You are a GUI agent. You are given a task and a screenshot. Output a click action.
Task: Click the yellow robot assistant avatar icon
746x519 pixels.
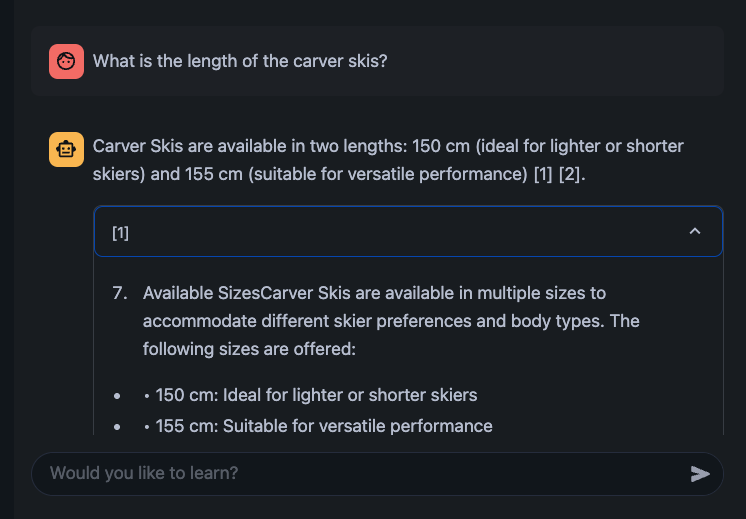(x=67, y=149)
